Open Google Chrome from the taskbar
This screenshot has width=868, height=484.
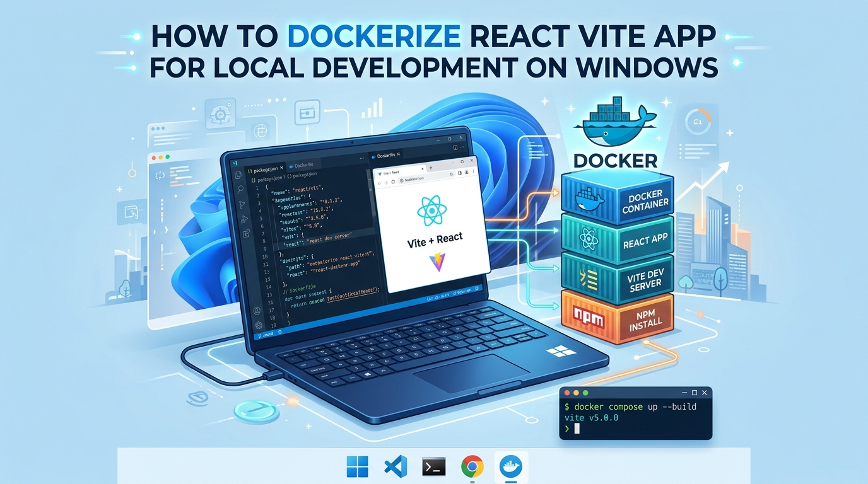pyautogui.click(x=472, y=467)
